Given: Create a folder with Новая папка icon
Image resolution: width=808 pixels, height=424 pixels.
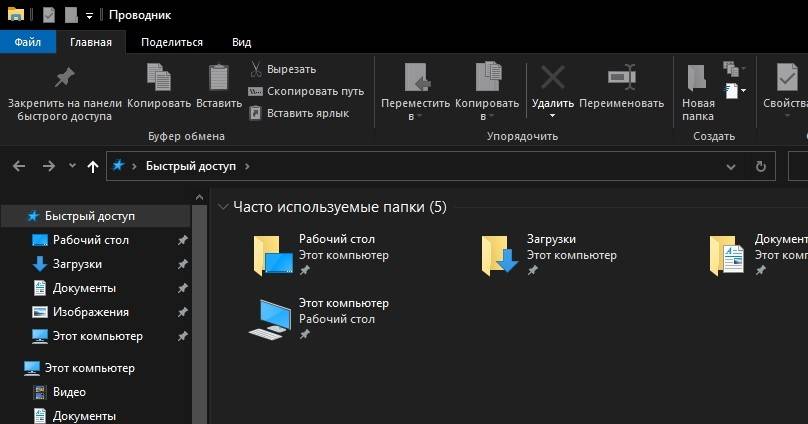Looking at the screenshot, I should coord(697,77).
